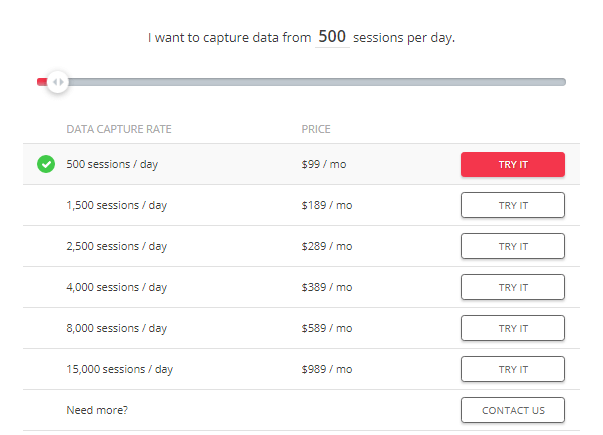Screen dimensions: 603x435
Task: Click TRY IT for 8,000 sessions plan
Action: point(513,328)
